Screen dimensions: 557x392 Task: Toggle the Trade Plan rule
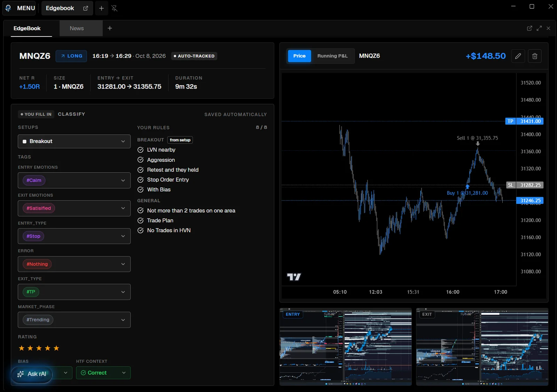click(141, 221)
